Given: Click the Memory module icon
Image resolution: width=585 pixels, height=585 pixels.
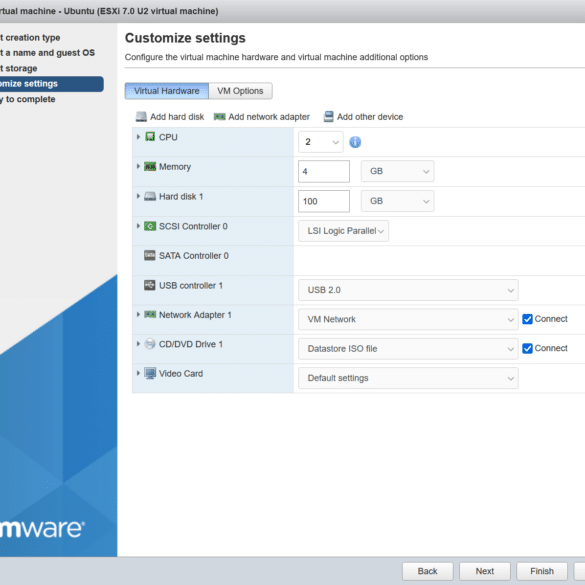Looking at the screenshot, I should coord(150,166).
